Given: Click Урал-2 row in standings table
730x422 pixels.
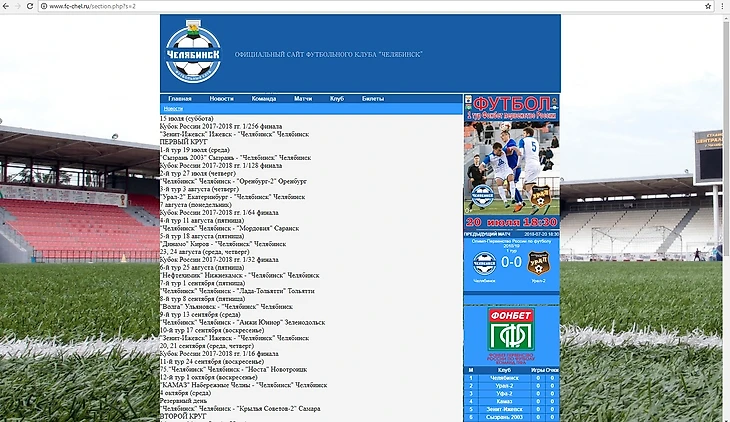Looking at the screenshot, I should point(512,386).
